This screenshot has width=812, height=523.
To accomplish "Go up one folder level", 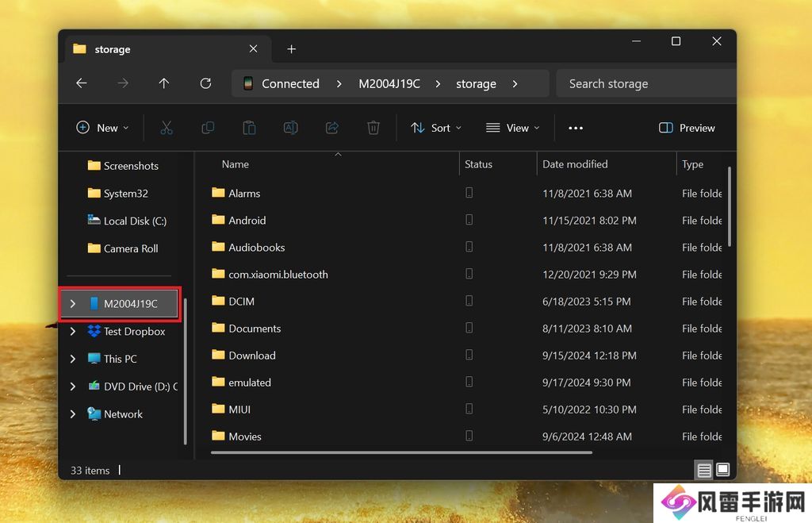I will tap(164, 83).
